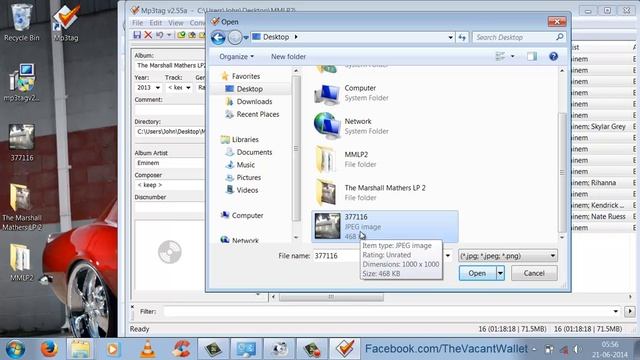Image resolution: width=640 pixels, height=360 pixels.
Task: Select the 377116 image on the desktop
Action: tap(22, 143)
